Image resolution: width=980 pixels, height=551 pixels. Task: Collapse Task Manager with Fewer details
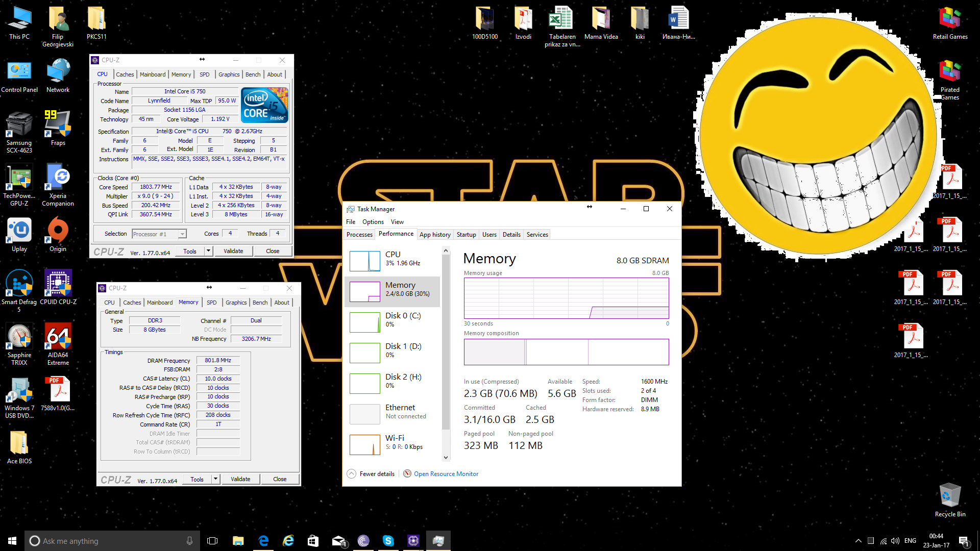[371, 474]
